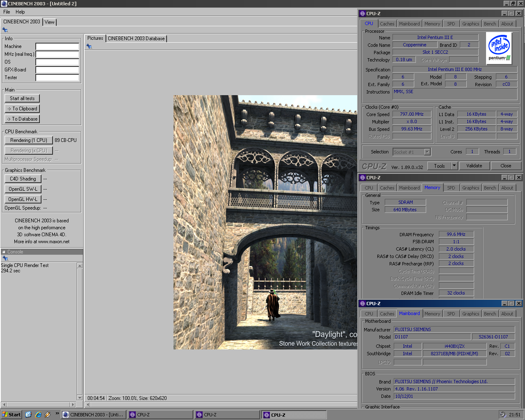Switch to CINEBENCH 2003 in the taskbar
This screenshot has width=525, height=420.
pos(93,415)
